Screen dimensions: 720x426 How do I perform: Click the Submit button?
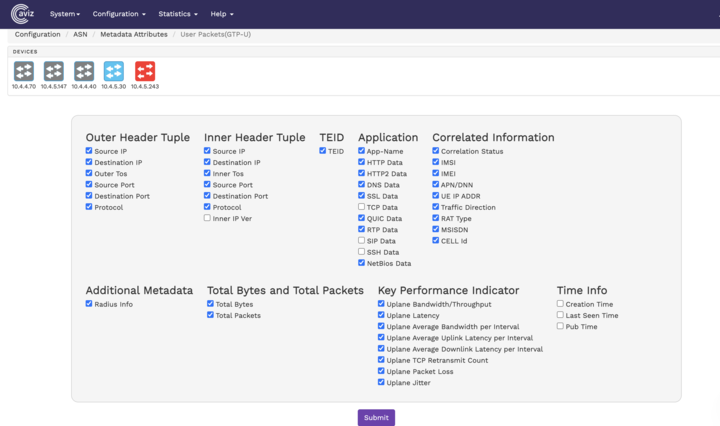point(376,417)
